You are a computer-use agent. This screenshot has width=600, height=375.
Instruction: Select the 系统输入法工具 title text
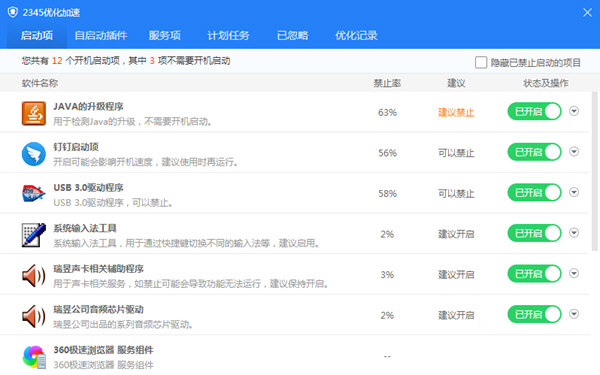[x=85, y=228]
